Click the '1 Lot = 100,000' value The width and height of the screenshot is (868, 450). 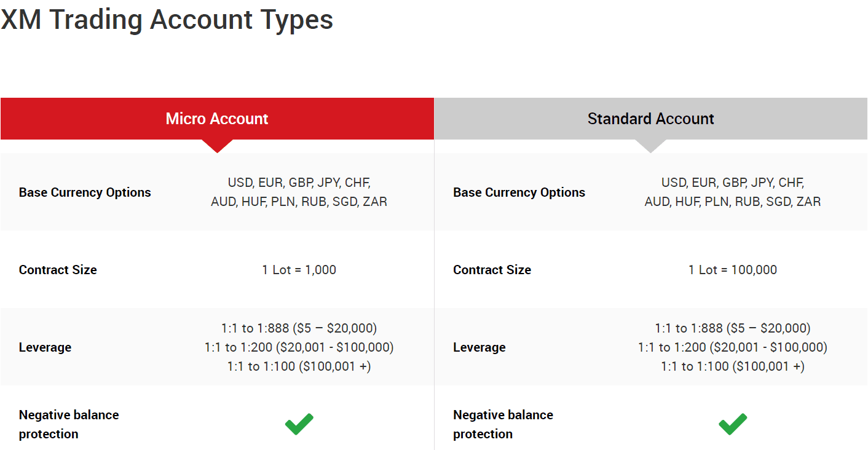pyautogui.click(x=733, y=270)
